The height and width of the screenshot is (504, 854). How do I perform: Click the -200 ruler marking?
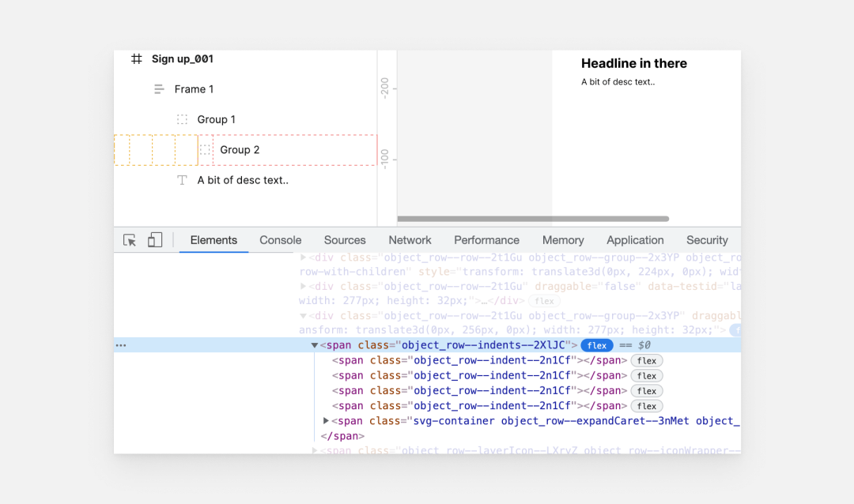[385, 88]
